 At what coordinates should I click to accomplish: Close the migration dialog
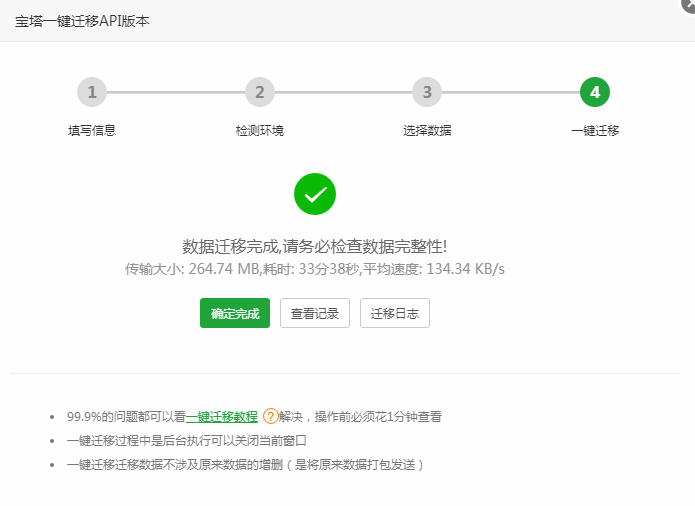point(688,4)
